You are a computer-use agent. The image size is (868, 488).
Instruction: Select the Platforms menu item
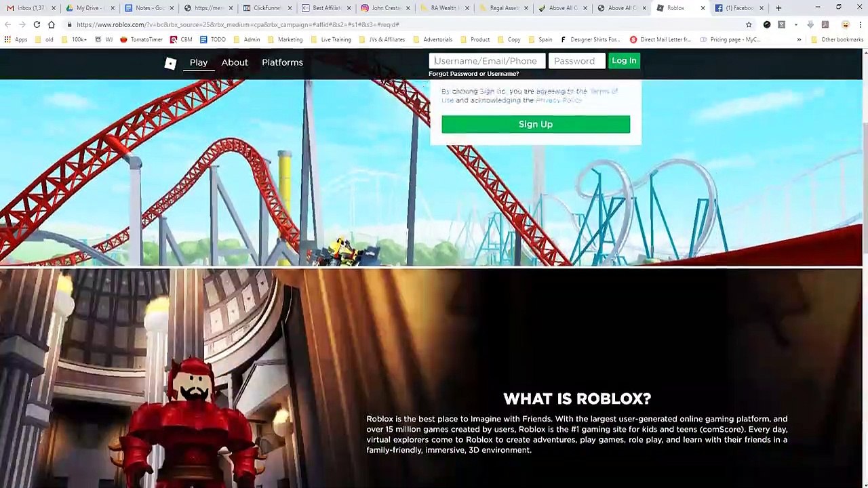click(282, 62)
